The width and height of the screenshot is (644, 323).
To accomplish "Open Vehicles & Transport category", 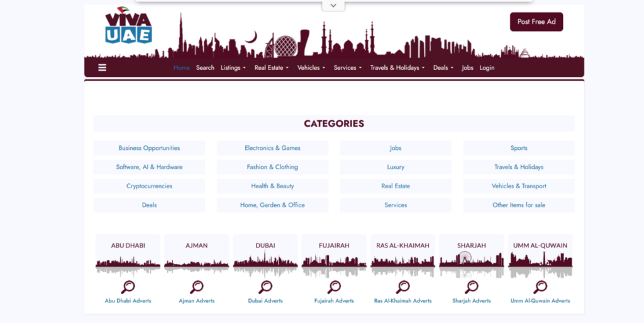I will [519, 186].
